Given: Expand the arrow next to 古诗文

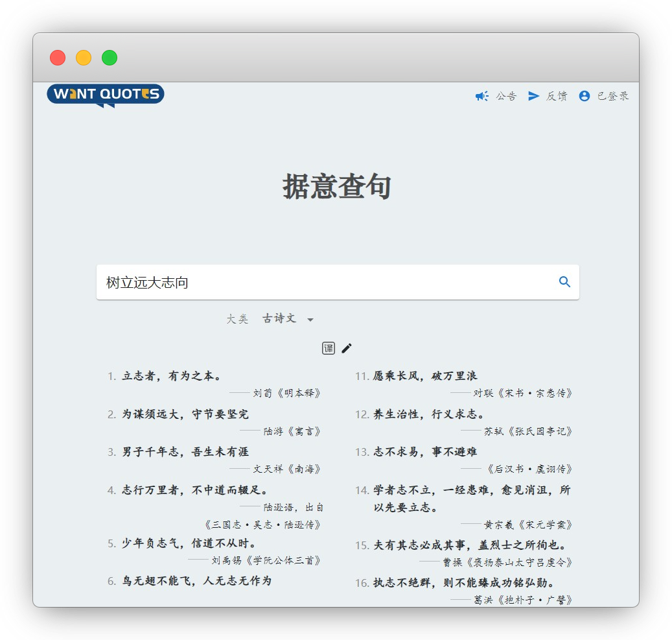Looking at the screenshot, I should 311,320.
